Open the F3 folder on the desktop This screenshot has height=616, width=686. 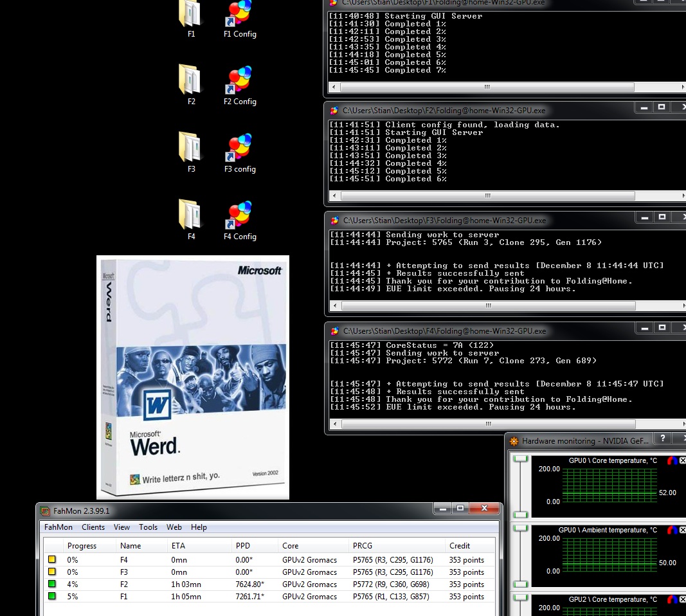click(x=191, y=152)
